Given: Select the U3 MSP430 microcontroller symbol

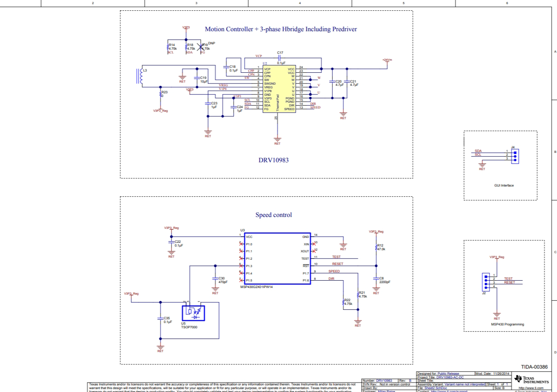Looking at the screenshot, I should [x=278, y=258].
